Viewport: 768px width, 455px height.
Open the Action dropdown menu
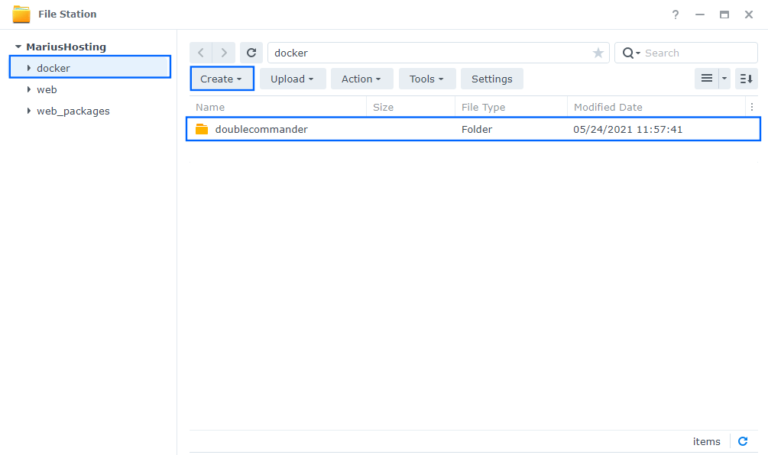[x=361, y=79]
